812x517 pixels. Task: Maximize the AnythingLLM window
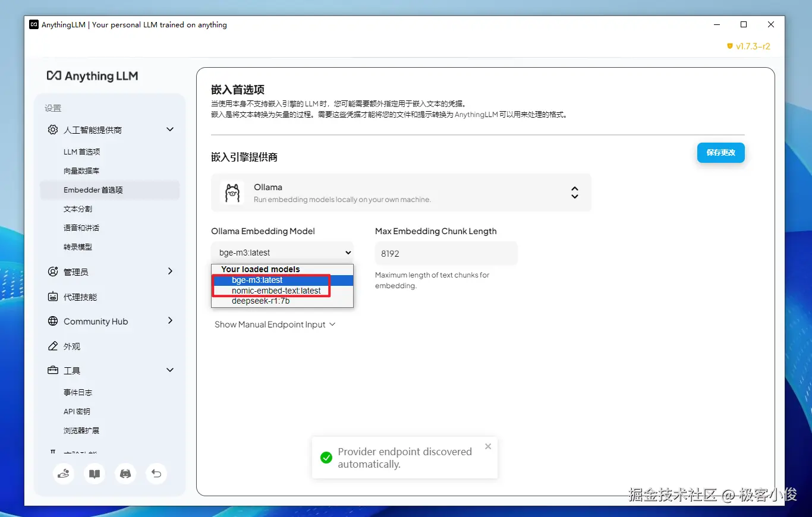click(x=744, y=24)
